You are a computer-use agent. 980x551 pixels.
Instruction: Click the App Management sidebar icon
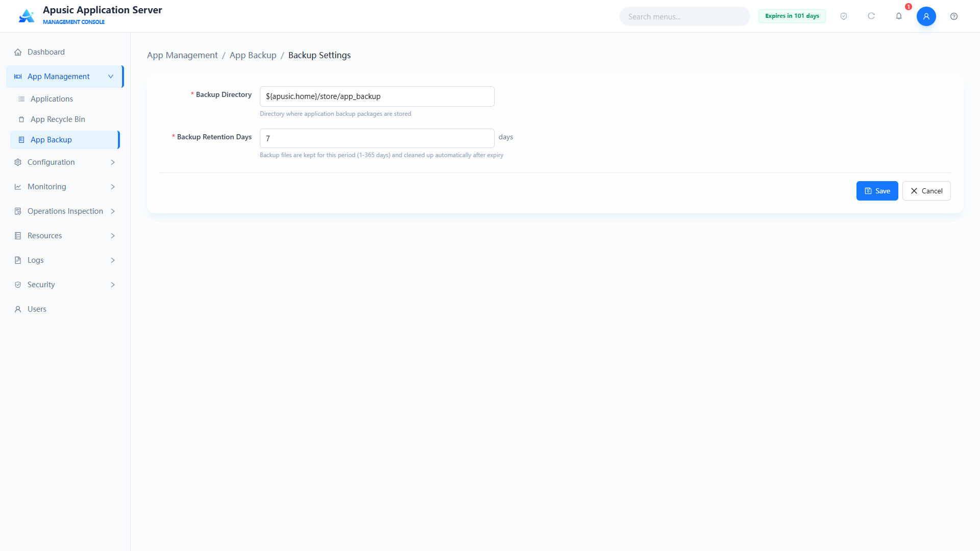click(18, 77)
